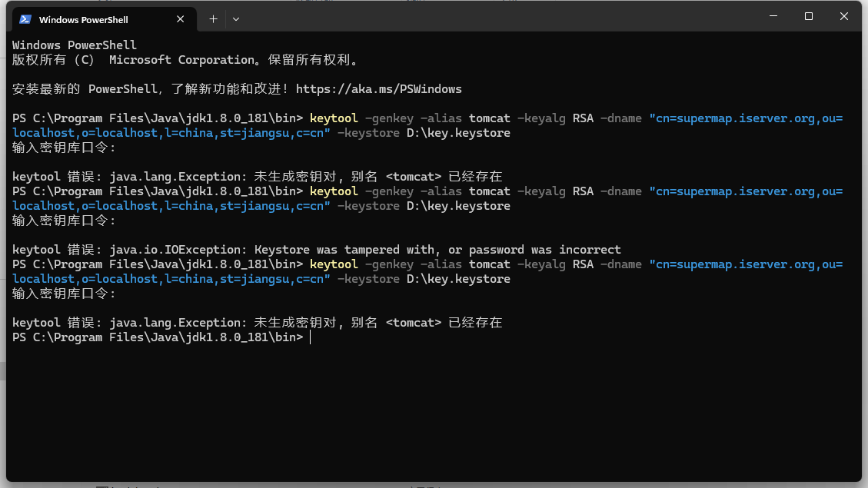Place cursor at the final empty prompt

pyautogui.click(x=311, y=337)
